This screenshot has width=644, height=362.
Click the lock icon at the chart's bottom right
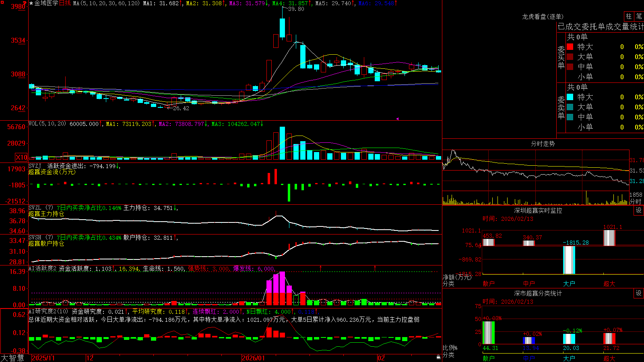[x=438, y=357]
